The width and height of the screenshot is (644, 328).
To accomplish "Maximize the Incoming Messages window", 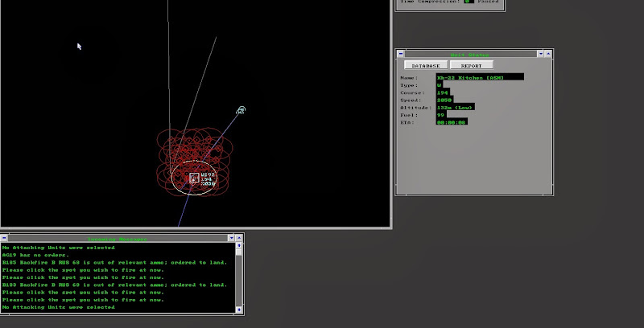I will (x=239, y=238).
